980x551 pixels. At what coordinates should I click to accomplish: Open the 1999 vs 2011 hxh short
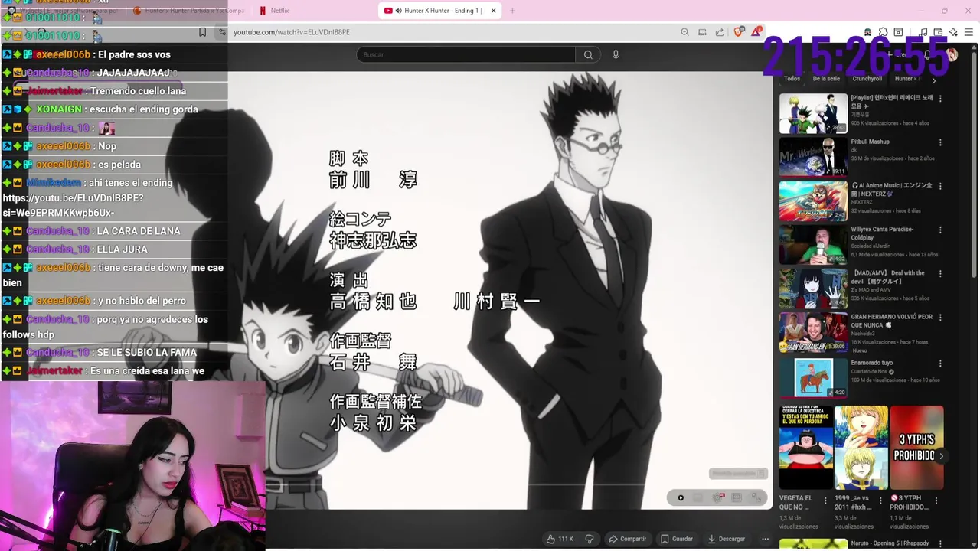(x=861, y=448)
